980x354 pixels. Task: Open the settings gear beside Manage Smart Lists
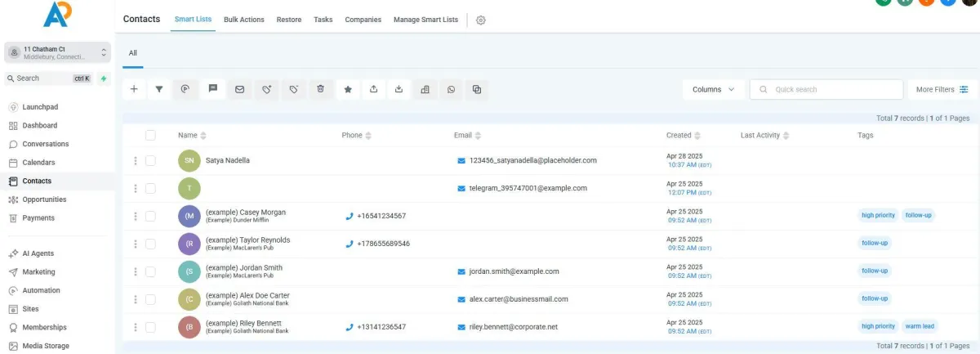(481, 20)
